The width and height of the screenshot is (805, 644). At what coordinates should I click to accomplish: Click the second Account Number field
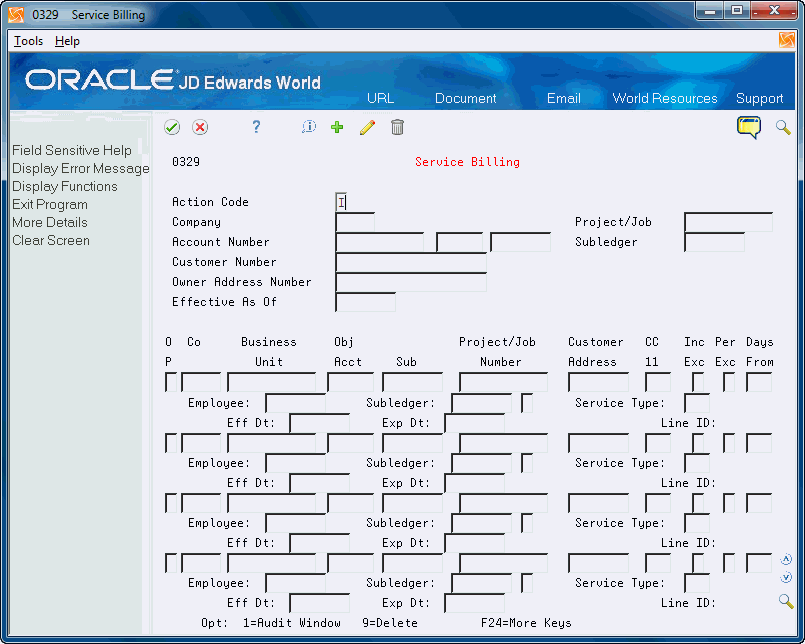click(x=459, y=242)
